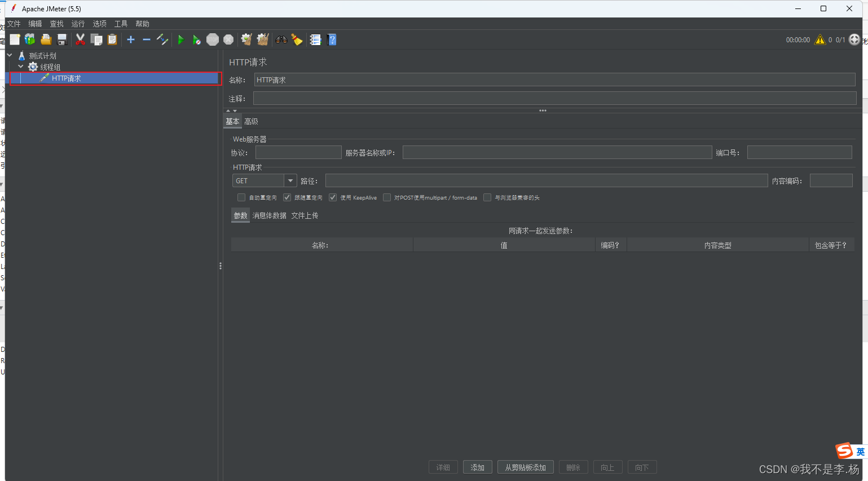Switch to the 基本 tab
Viewport: 868px width, 481px height.
[x=232, y=121]
